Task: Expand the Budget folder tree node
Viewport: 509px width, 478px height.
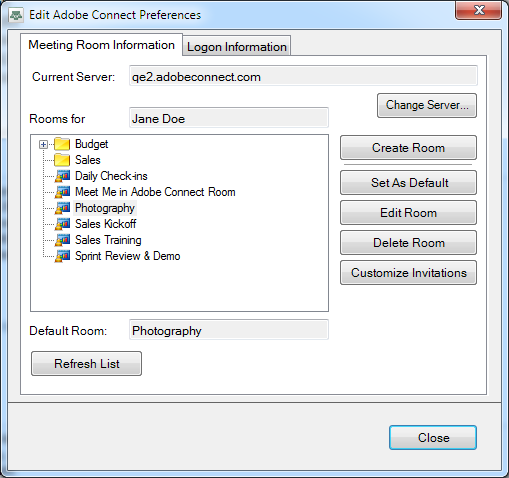Action: tap(43, 144)
